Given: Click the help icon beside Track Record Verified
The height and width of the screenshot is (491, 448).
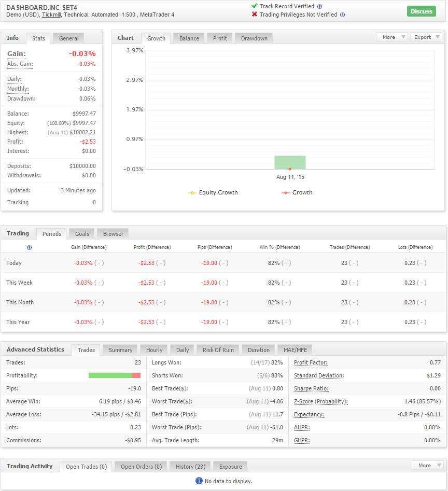Looking at the screenshot, I should pyautogui.click(x=319, y=7).
